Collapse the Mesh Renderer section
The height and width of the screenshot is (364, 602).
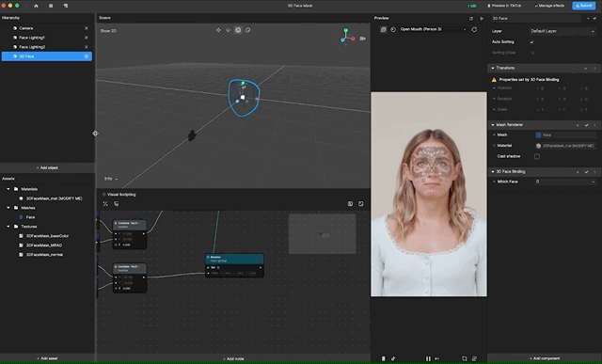coord(493,125)
